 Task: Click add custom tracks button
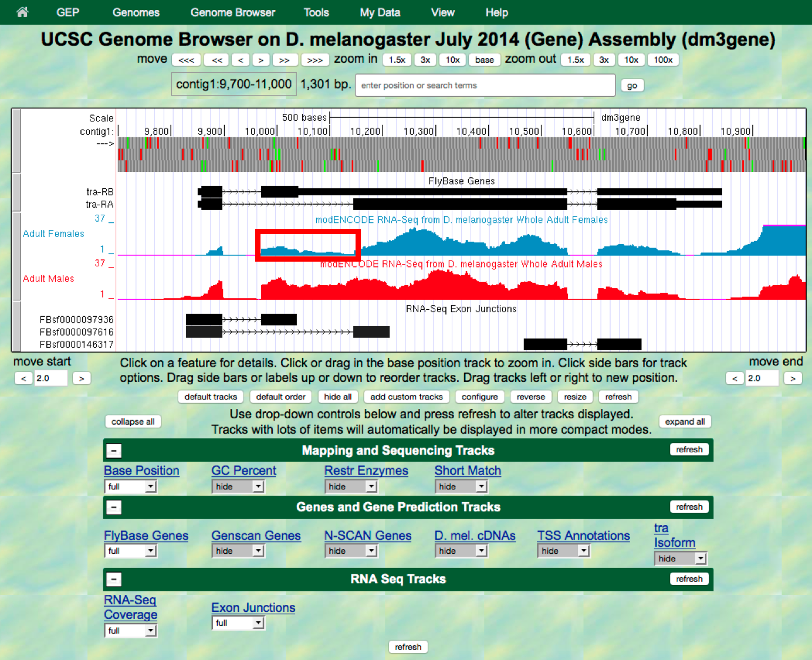point(407,397)
